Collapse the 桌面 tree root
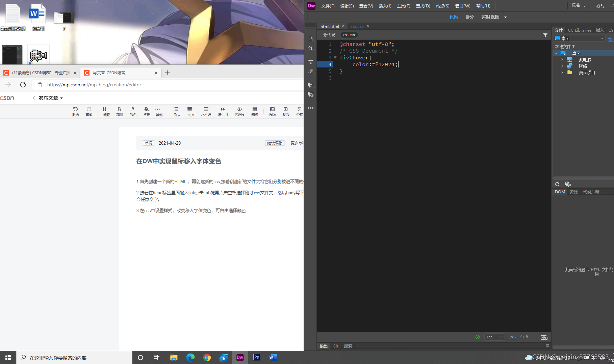The height and width of the screenshot is (364, 614). click(556, 53)
